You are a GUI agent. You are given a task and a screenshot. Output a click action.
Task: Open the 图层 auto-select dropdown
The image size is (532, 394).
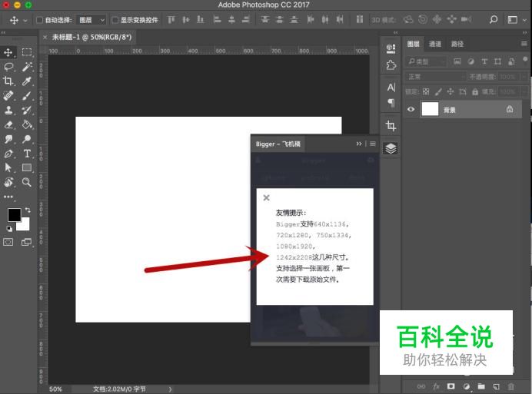click(x=91, y=20)
